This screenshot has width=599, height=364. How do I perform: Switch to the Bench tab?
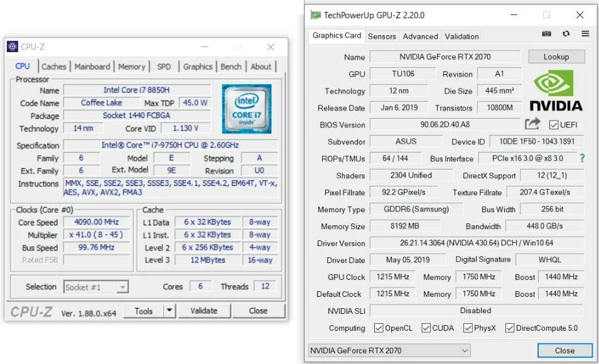pos(230,67)
